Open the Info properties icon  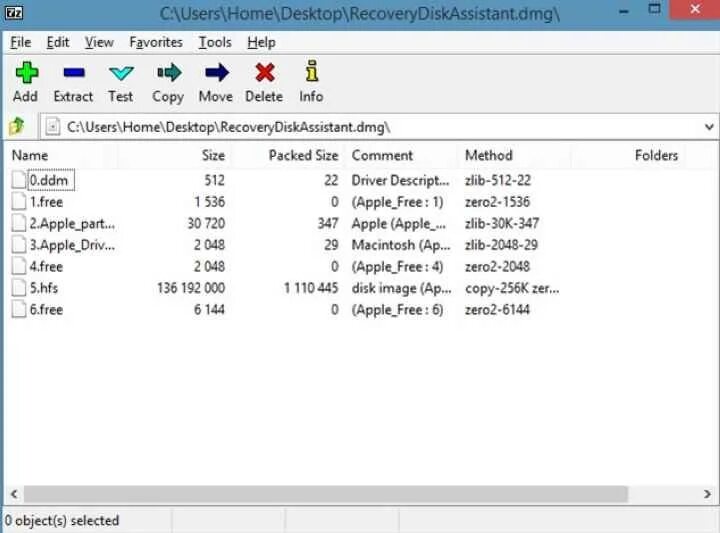[312, 71]
